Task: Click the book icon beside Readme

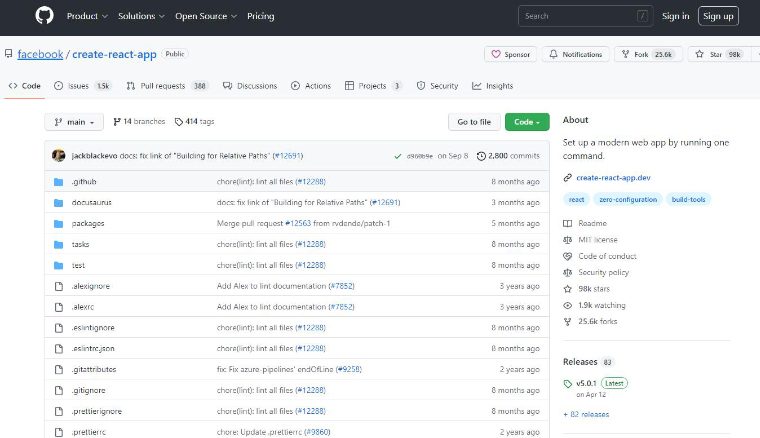Action: click(x=568, y=223)
